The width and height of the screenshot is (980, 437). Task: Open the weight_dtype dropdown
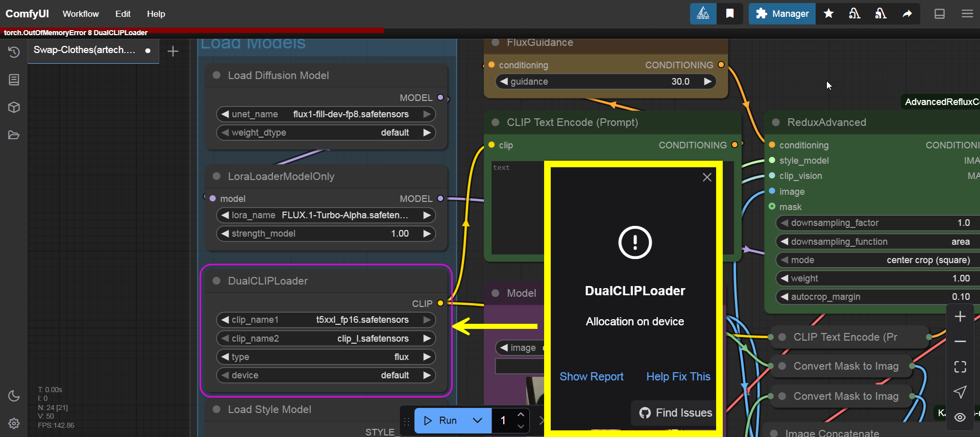tap(326, 133)
